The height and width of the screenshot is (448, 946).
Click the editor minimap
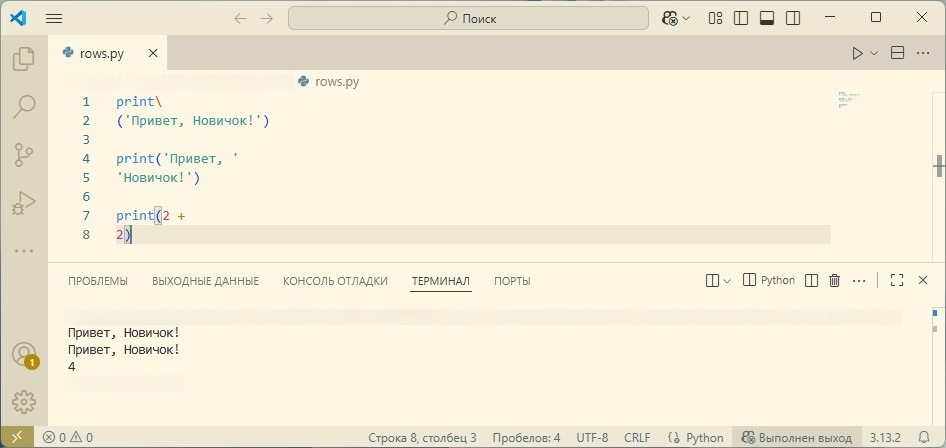coord(848,99)
